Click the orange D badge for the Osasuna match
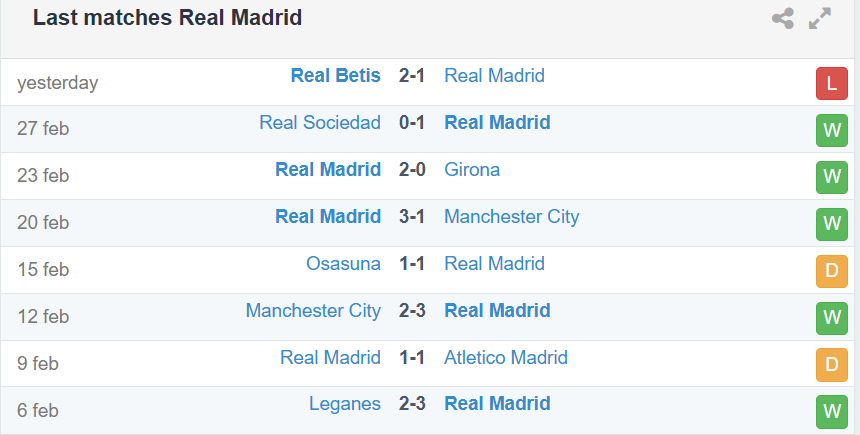The width and height of the screenshot is (860, 435). pyautogui.click(x=831, y=271)
